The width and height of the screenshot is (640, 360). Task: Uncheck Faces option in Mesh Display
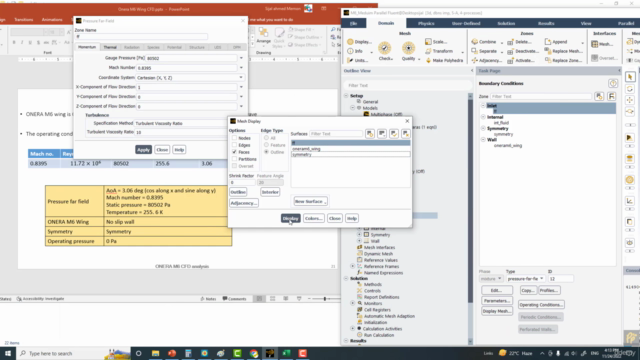[234, 152]
